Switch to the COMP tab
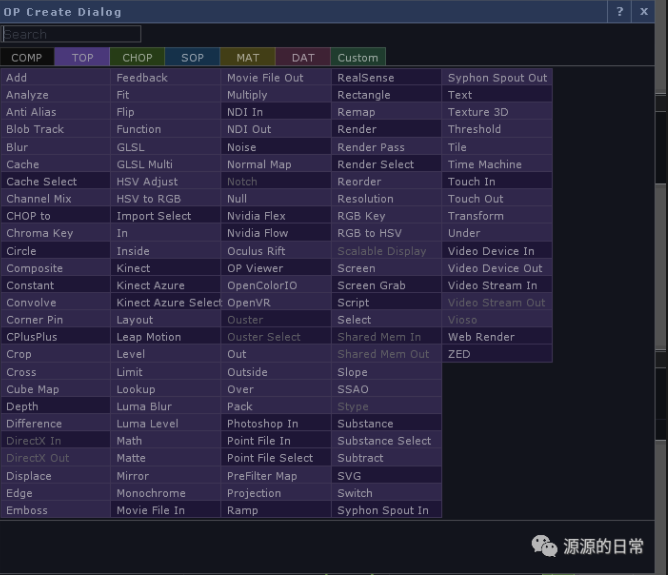Image resolution: width=668 pixels, height=575 pixels. point(27,58)
